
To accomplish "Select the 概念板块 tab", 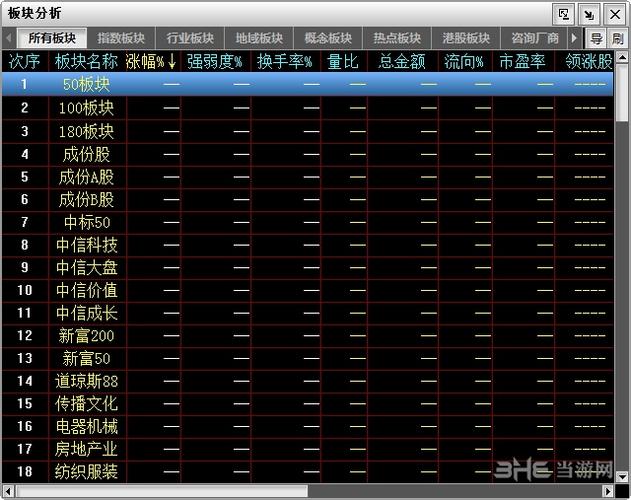I will click(x=328, y=39).
